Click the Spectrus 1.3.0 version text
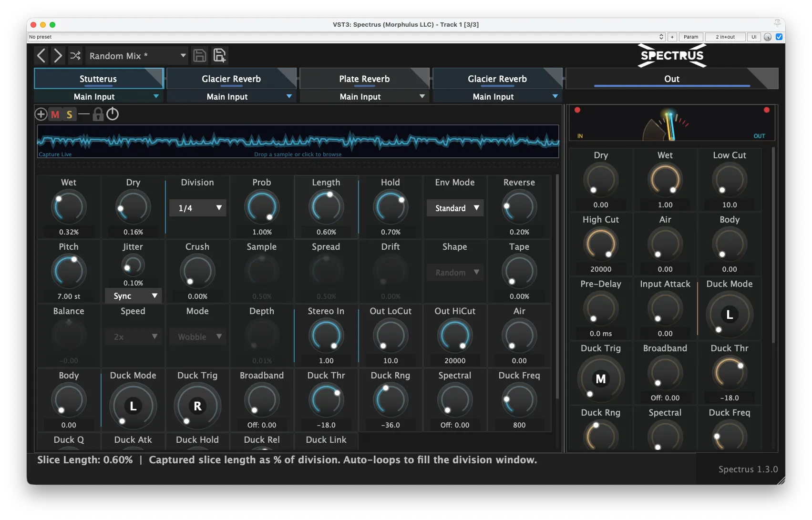 [x=748, y=469]
